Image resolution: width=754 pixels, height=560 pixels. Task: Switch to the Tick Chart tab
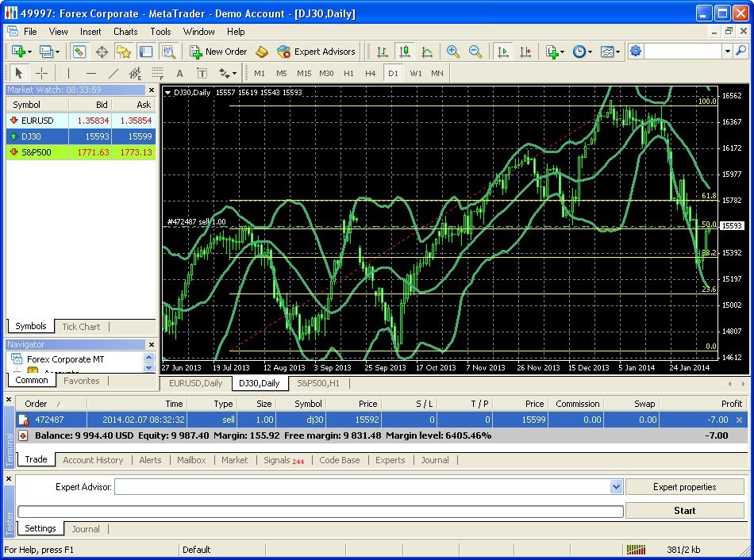click(81, 327)
